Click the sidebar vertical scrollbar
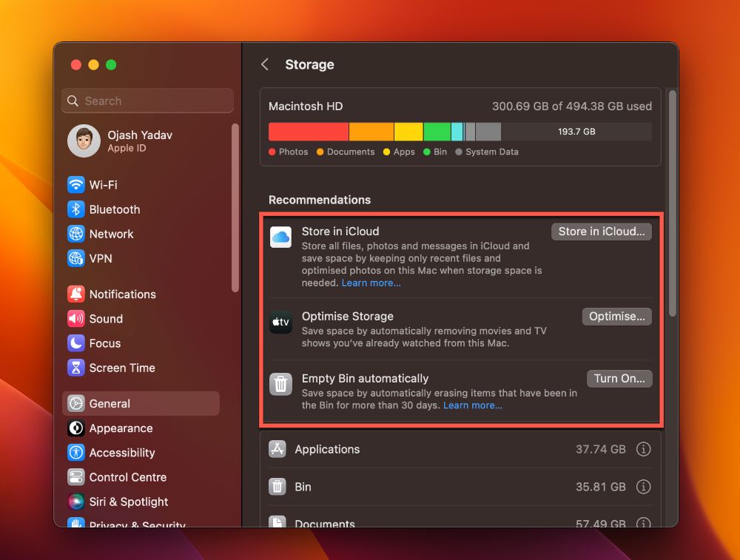Image resolution: width=740 pixels, height=560 pixels. click(x=235, y=208)
